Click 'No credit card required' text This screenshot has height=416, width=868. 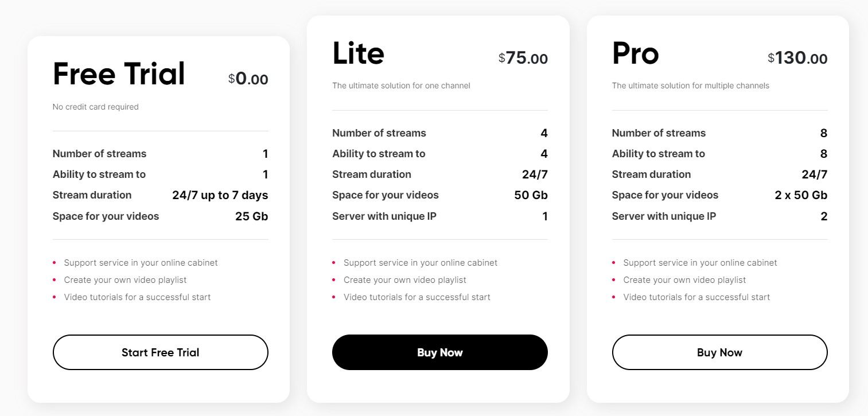pos(95,107)
